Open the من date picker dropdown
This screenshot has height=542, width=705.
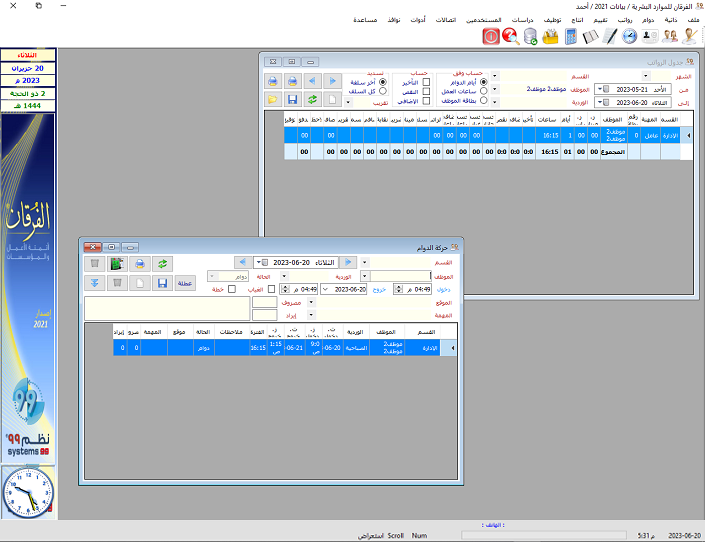point(599,88)
